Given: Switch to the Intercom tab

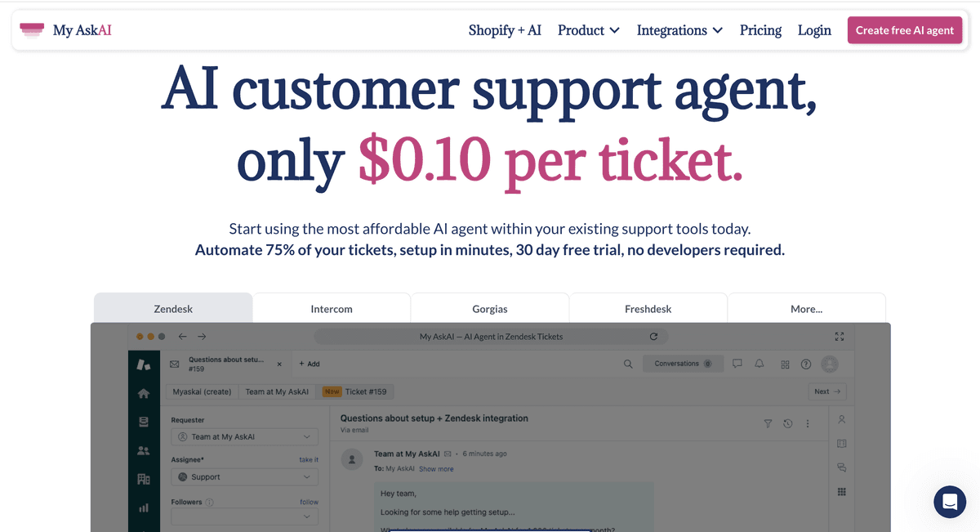Looking at the screenshot, I should coord(332,309).
